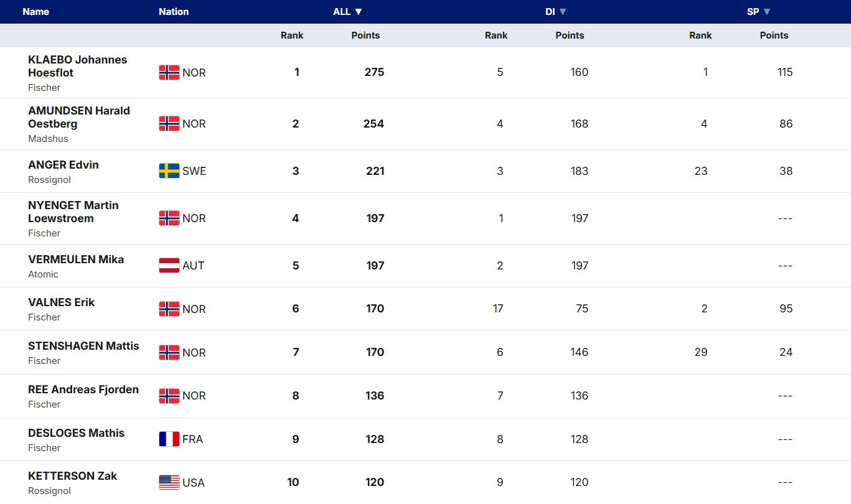Click the Nation column header
851x504 pixels.
174,12
